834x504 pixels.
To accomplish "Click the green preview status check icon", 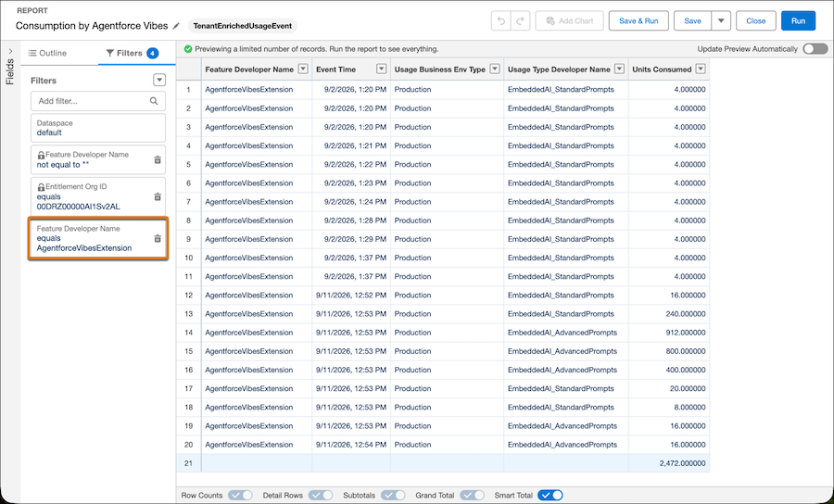I will pos(188,49).
